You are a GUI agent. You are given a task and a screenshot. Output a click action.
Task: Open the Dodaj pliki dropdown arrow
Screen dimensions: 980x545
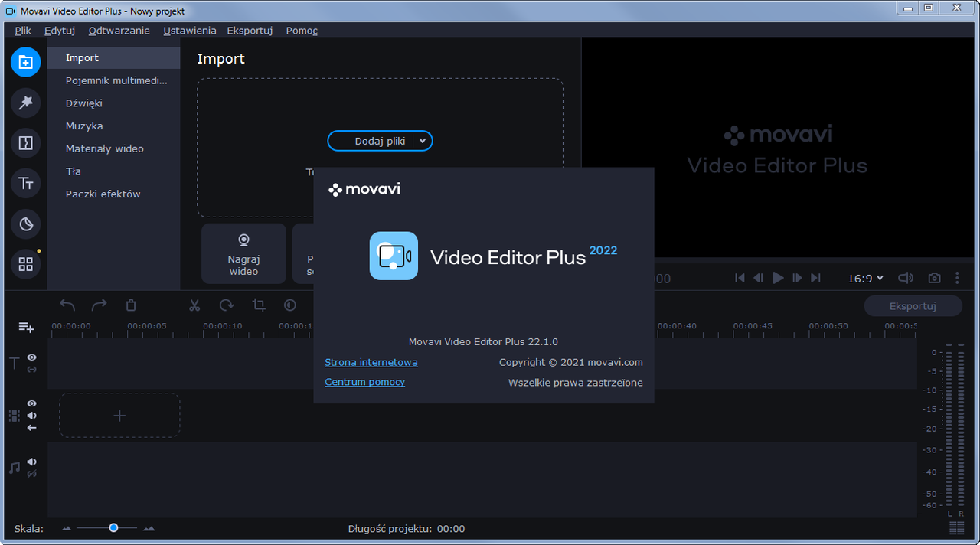[423, 141]
